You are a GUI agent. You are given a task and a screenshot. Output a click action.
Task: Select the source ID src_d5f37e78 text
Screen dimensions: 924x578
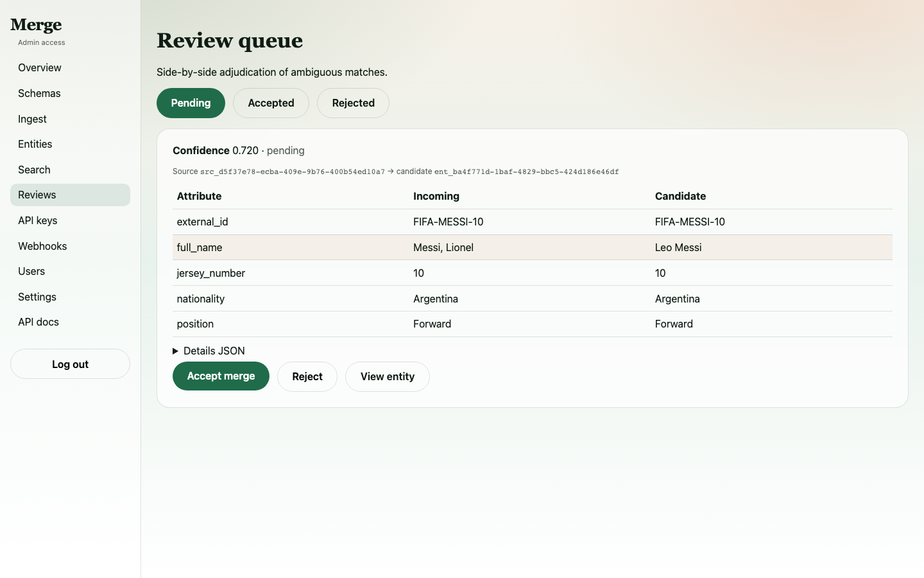tap(293, 171)
